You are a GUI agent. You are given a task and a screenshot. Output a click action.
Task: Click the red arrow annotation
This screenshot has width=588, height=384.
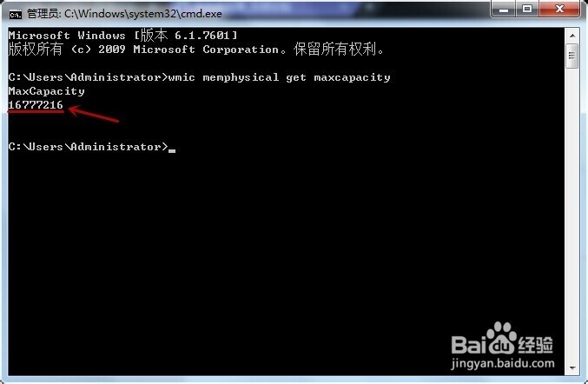pyautogui.click(x=94, y=114)
